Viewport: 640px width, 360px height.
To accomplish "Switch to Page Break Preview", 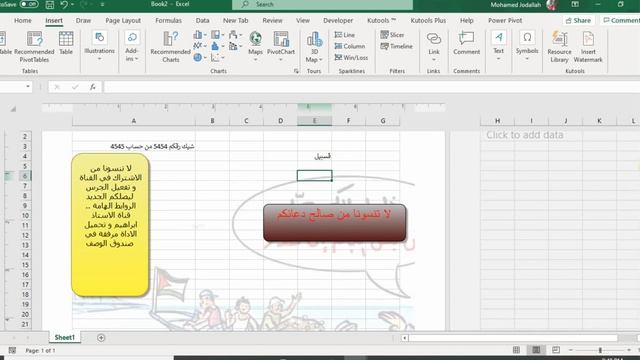I will coord(556,350).
